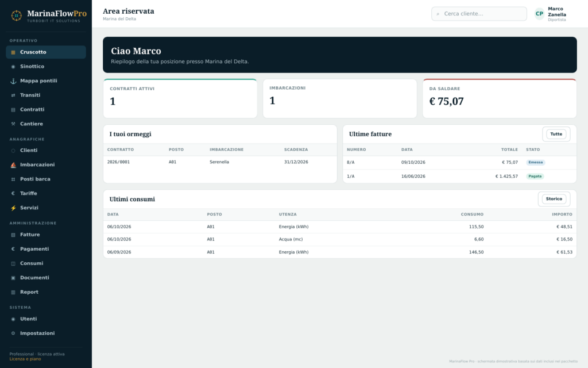This screenshot has width=588, height=368.
Task: Go to Sinottico in the sidebar
Action: [x=46, y=67]
